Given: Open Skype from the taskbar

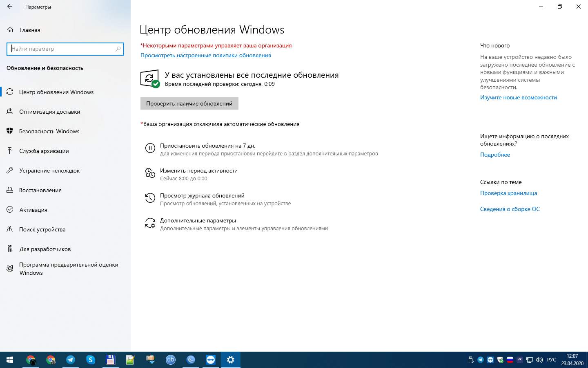Looking at the screenshot, I should coord(91,360).
